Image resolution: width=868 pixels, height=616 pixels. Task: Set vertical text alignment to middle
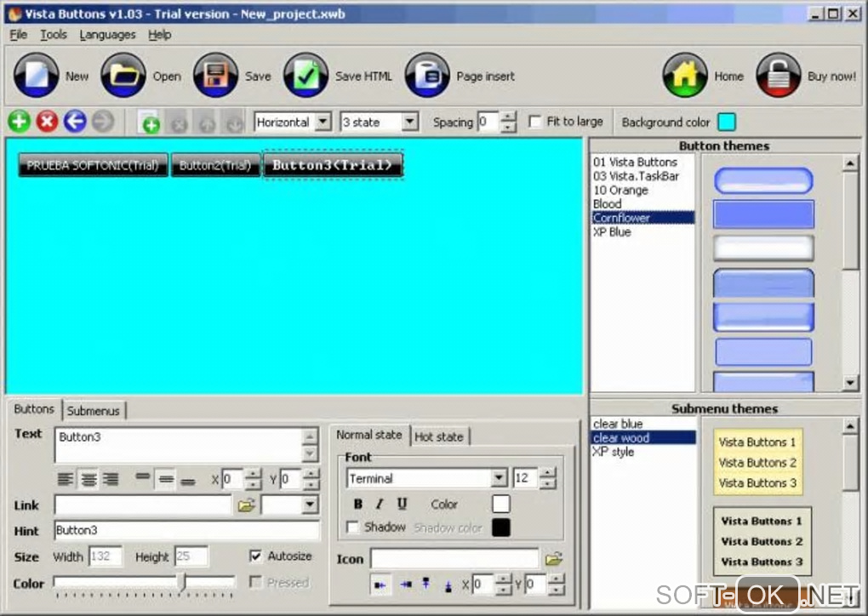coord(166,479)
